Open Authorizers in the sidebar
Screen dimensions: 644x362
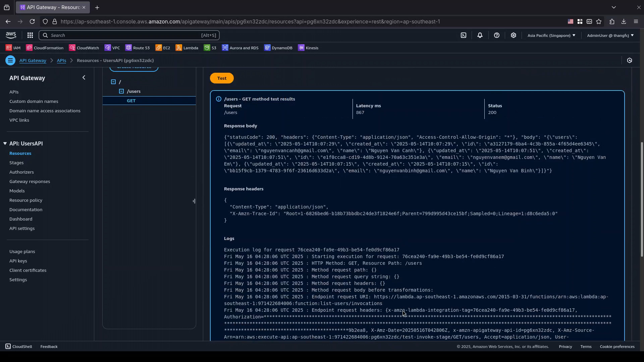click(21, 172)
